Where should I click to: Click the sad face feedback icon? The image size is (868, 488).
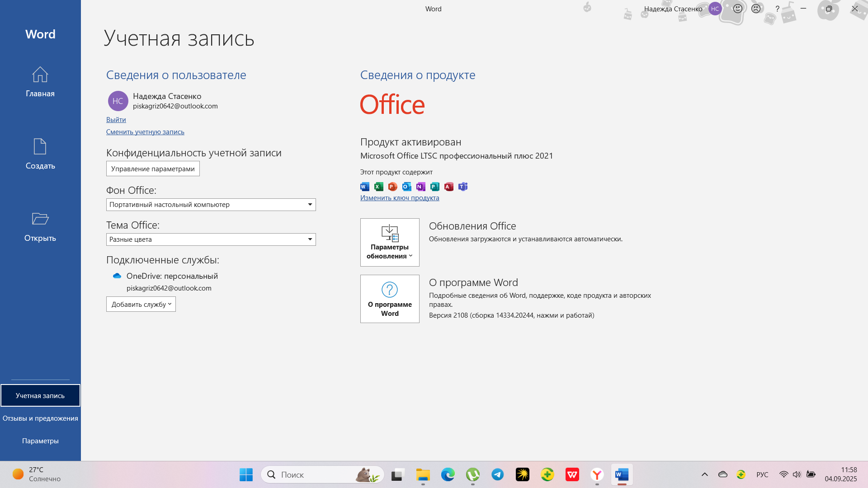[756, 9]
